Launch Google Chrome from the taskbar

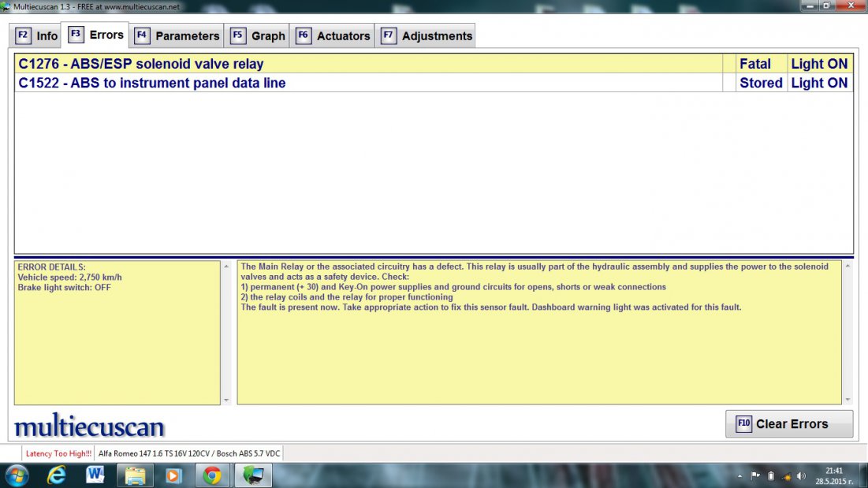point(212,475)
